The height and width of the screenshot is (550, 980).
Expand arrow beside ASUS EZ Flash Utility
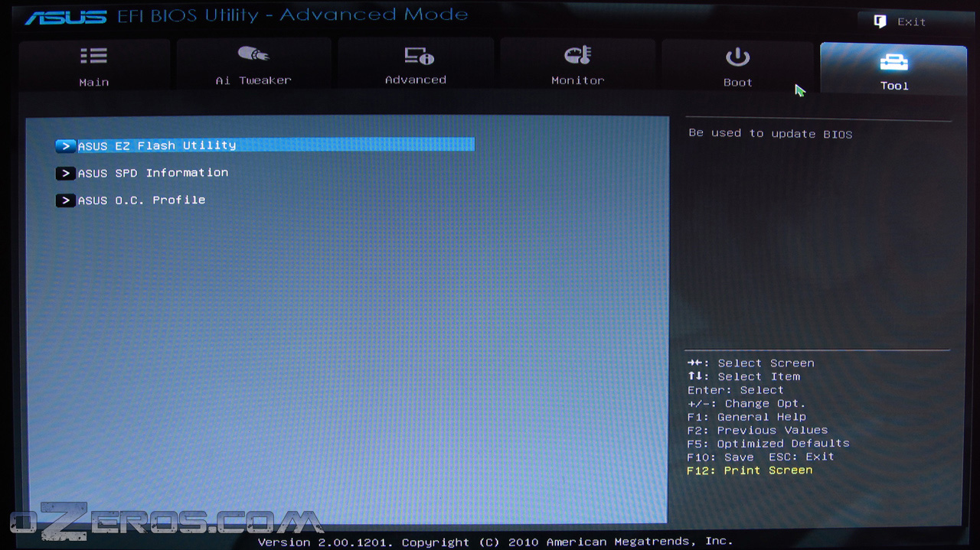pyautogui.click(x=66, y=145)
